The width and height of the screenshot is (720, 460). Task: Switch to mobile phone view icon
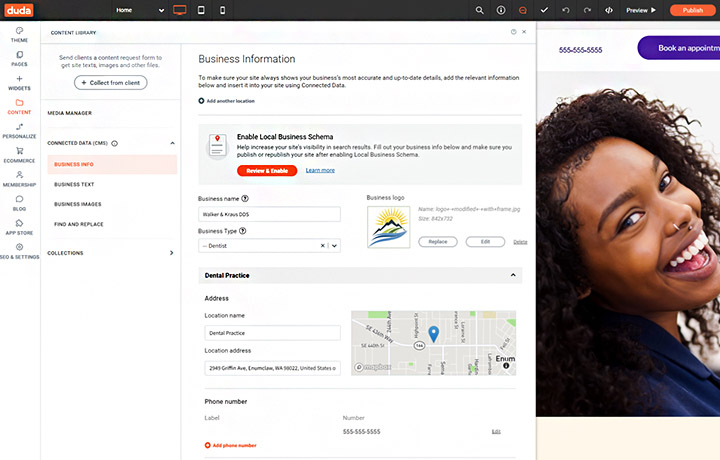(223, 10)
